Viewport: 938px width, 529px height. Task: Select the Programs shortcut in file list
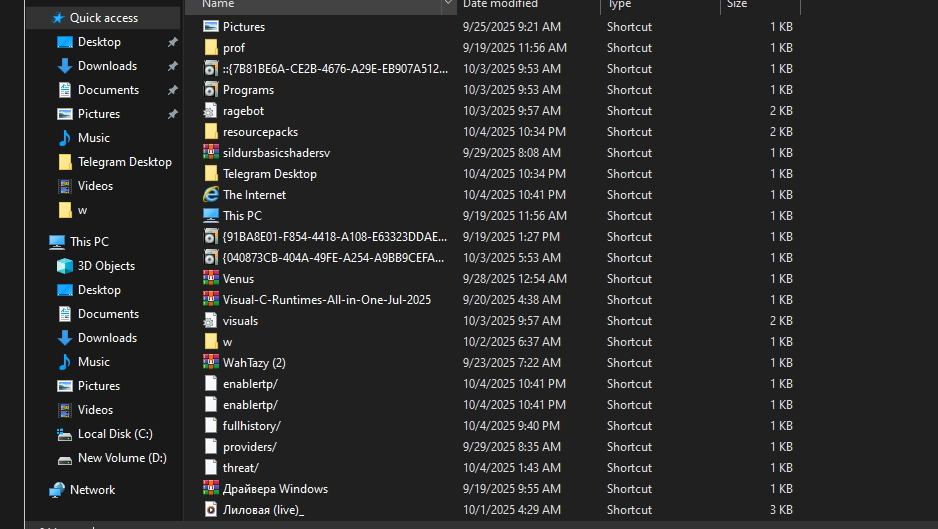tap(248, 90)
